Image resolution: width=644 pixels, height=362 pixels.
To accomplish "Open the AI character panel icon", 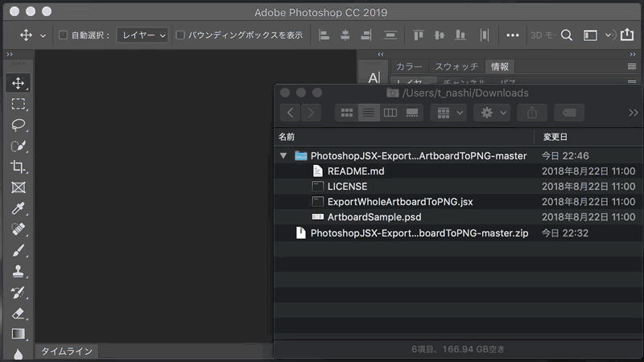I will [374, 77].
